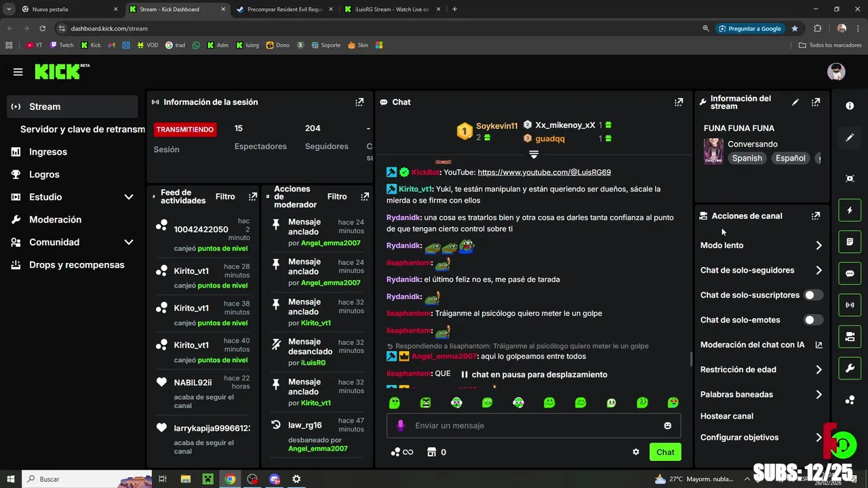Expand chat leaderboard with down arrow
The image size is (868, 488).
coord(534,155)
